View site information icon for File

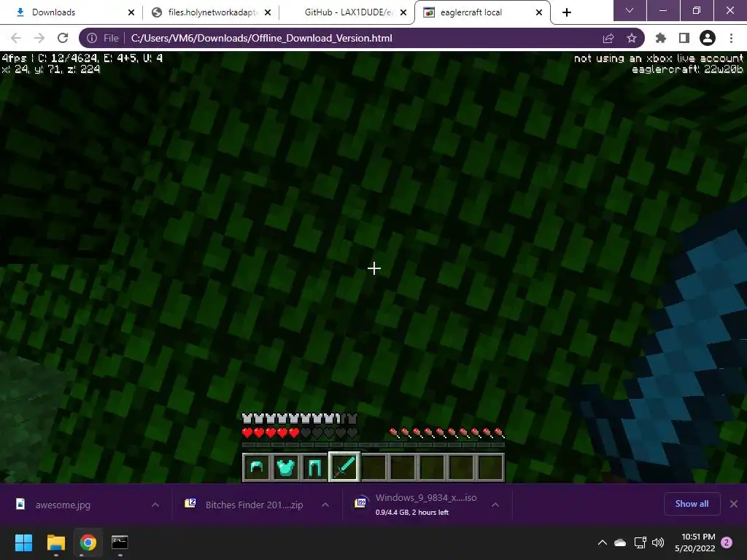[92, 38]
